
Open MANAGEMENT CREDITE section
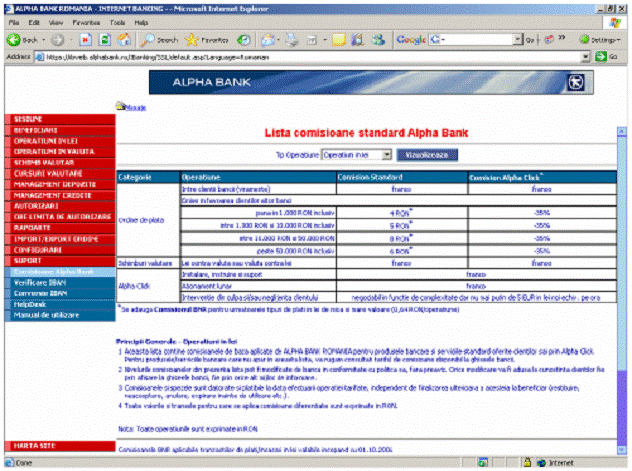60,195
